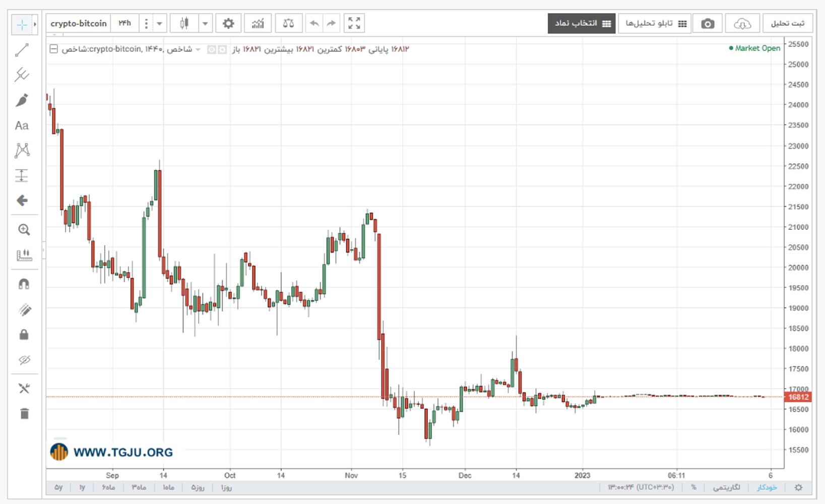825x504 pixels.
Task: Hide all drawings with the eye icon
Action: pyautogui.click(x=24, y=360)
